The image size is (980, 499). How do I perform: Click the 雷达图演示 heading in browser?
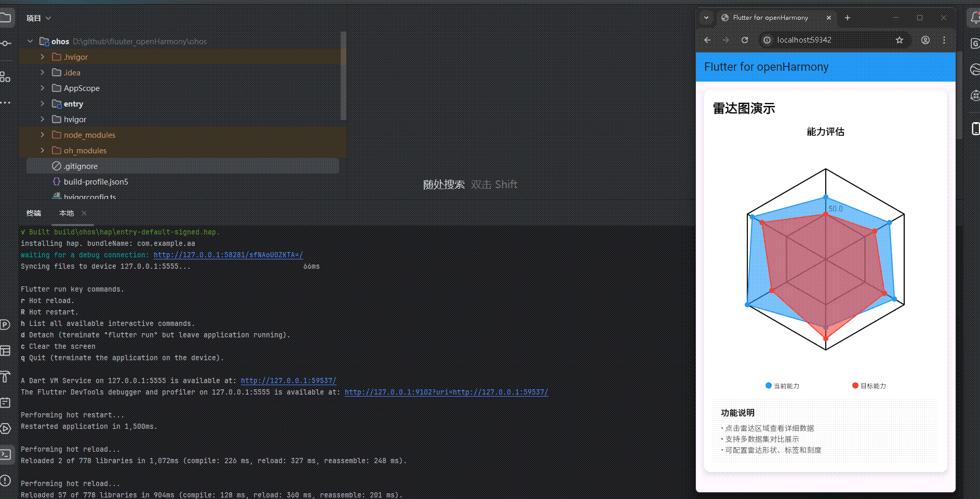click(744, 108)
